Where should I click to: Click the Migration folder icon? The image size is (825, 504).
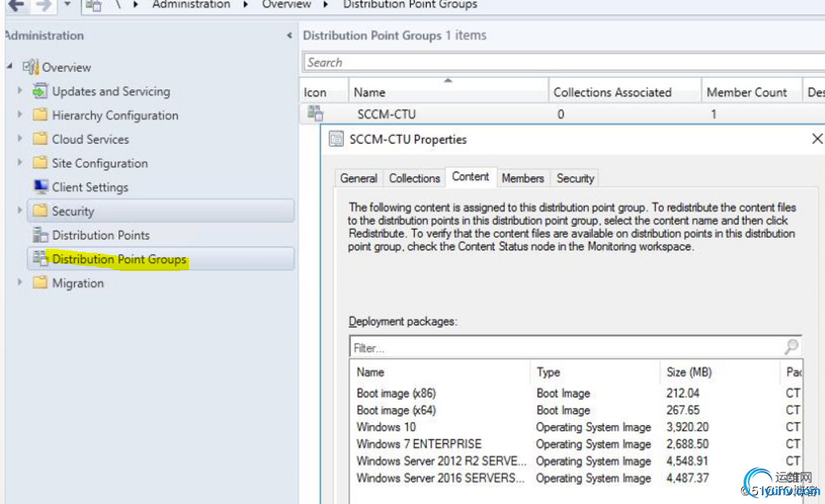(x=40, y=282)
